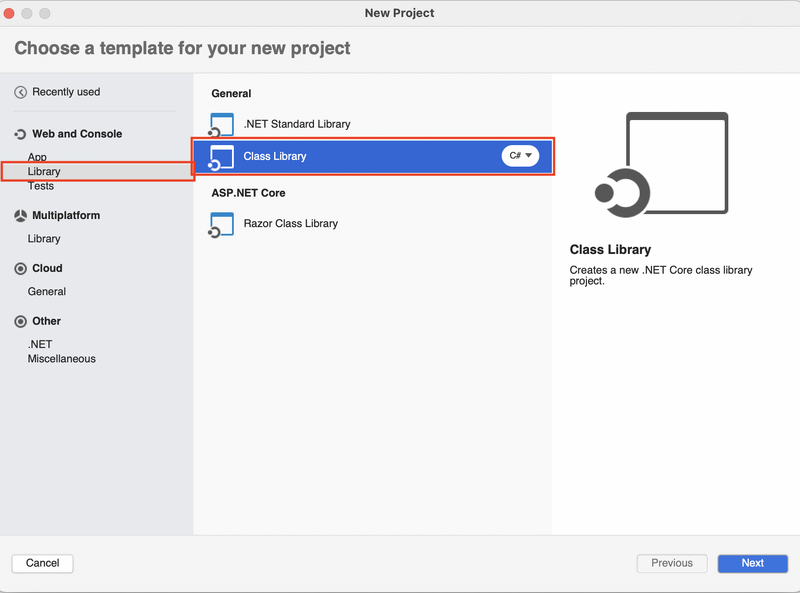Choose the Class Library template row
This screenshot has height=593, width=800.
coord(372,156)
